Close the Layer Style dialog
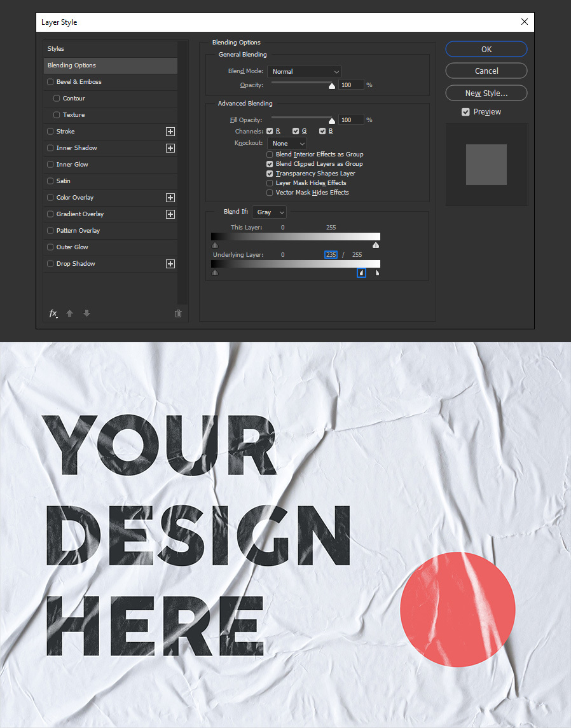 [525, 22]
